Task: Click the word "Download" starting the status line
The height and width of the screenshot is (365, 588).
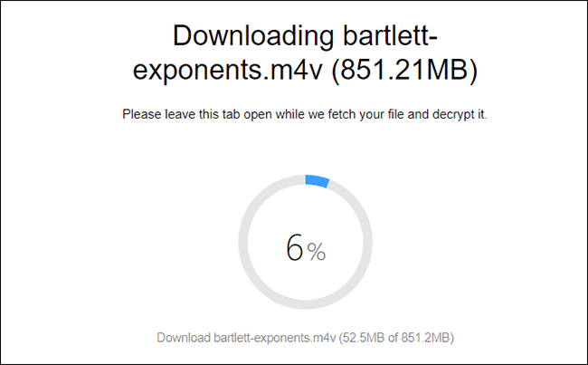Action: (182, 338)
